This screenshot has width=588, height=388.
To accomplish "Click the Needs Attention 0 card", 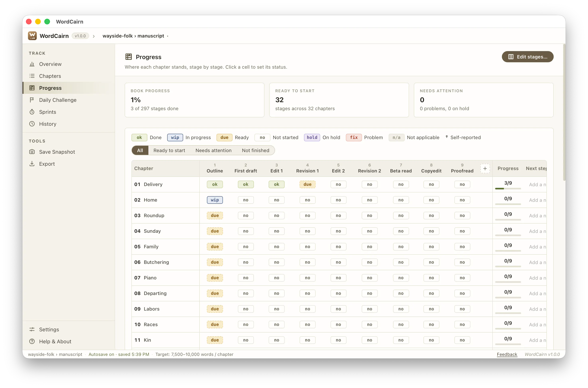I will (x=484, y=100).
